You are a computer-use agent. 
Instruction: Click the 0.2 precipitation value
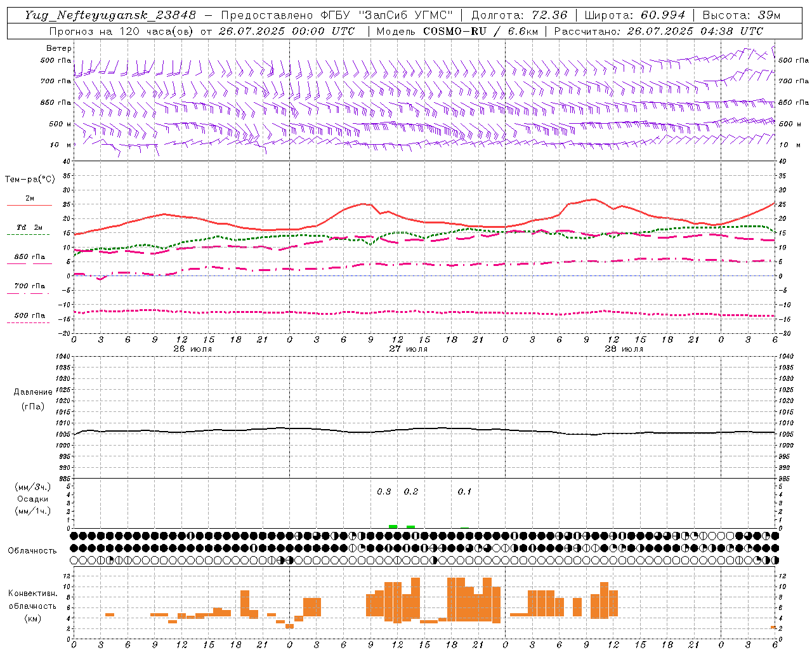click(411, 492)
